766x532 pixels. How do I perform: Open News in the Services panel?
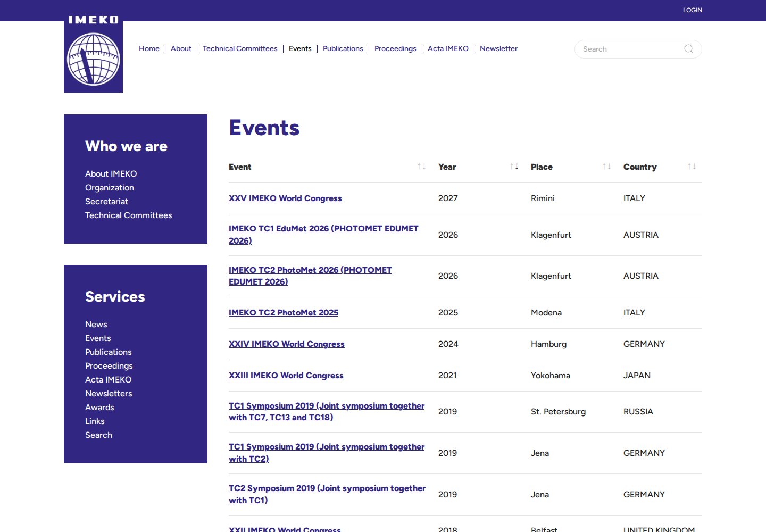point(96,324)
